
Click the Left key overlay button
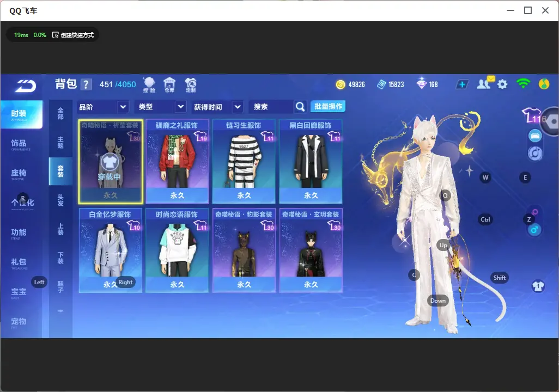click(x=39, y=282)
